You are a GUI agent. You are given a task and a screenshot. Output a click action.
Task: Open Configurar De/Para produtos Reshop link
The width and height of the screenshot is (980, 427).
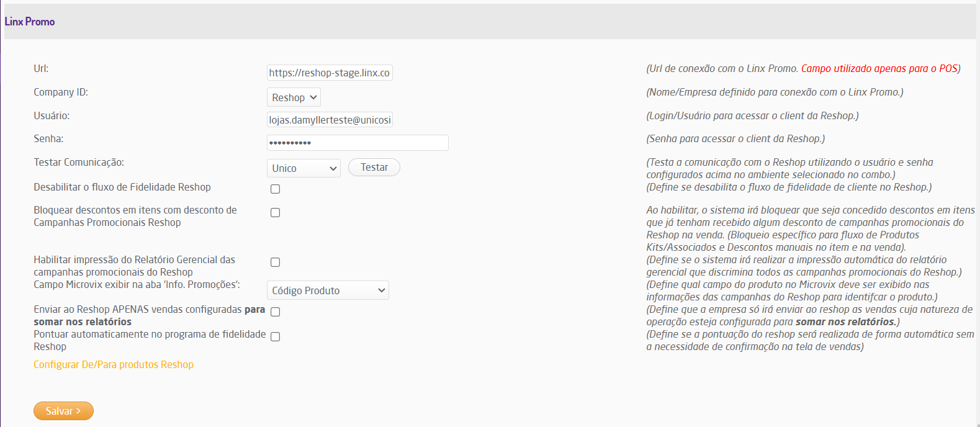pos(114,365)
